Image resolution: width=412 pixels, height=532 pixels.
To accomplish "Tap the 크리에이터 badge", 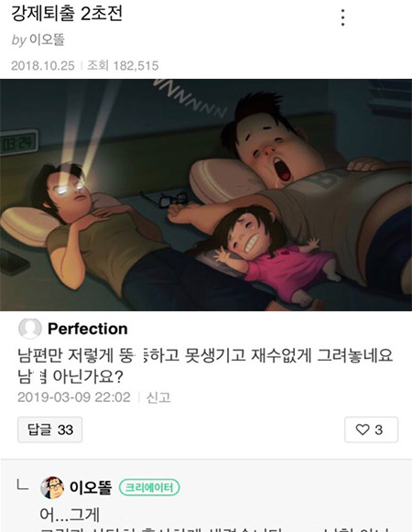I will coord(149,487).
